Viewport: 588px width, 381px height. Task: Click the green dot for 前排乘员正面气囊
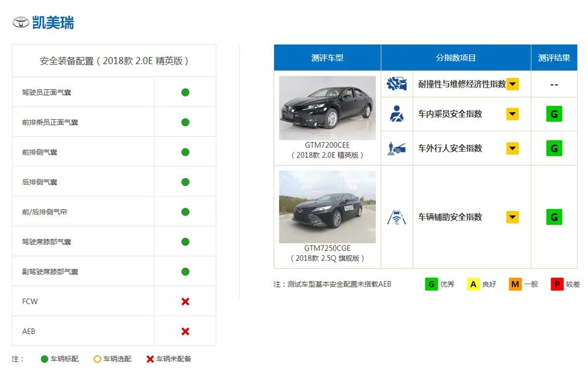coord(185,122)
